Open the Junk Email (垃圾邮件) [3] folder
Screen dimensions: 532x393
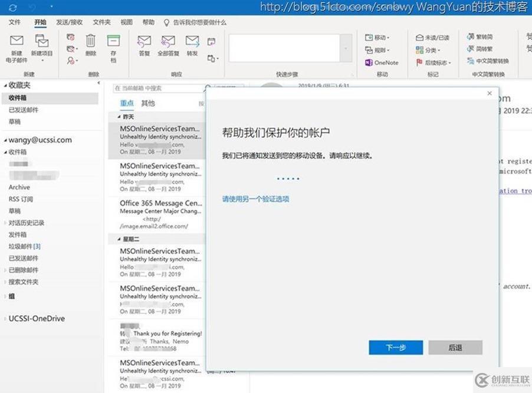(24, 246)
